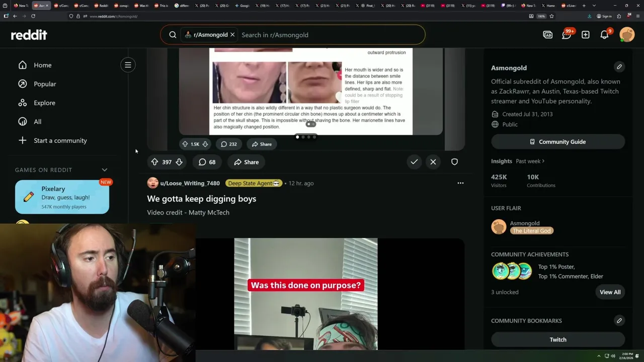644x362 pixels.
Task: Click the create post plus icon
Action: [586, 35]
